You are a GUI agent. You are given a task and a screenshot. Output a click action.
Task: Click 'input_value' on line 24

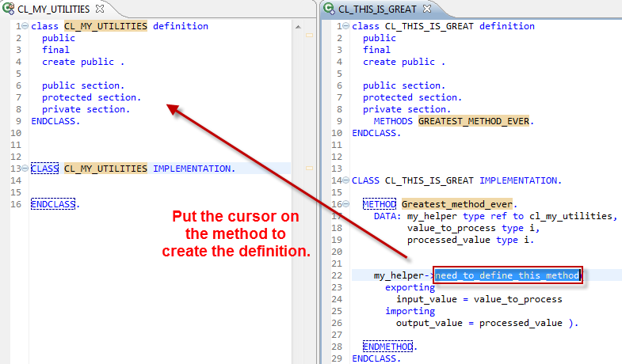pyautogui.click(x=426, y=299)
